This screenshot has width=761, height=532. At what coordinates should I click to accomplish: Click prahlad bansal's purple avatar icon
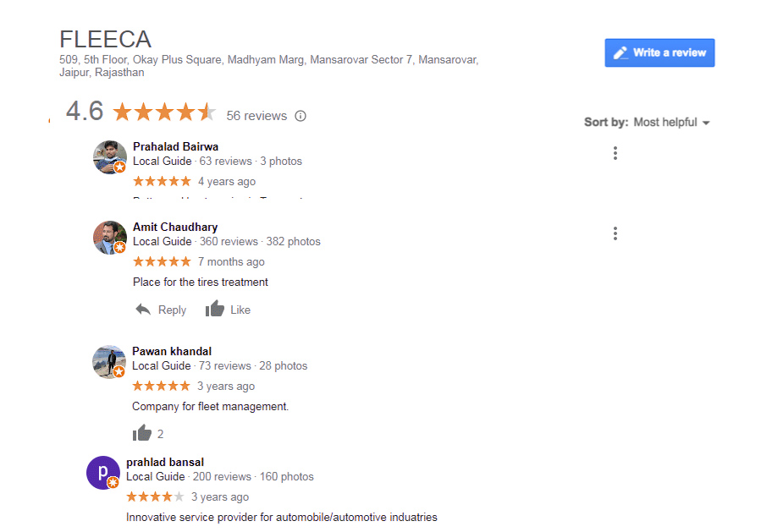point(103,473)
